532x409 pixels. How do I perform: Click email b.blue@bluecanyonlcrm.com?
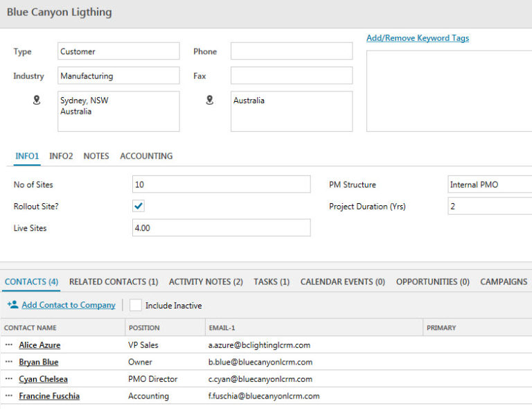[x=260, y=362]
